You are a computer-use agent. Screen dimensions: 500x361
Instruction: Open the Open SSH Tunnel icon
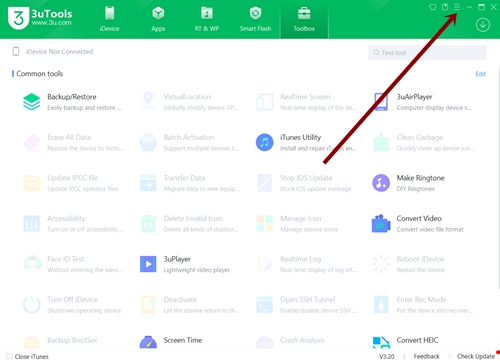pyautogui.click(x=264, y=305)
